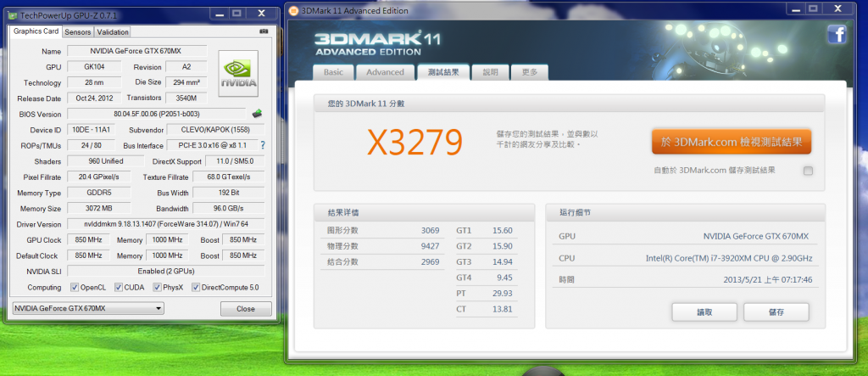
Task: Click the 儲存 button
Action: (776, 311)
